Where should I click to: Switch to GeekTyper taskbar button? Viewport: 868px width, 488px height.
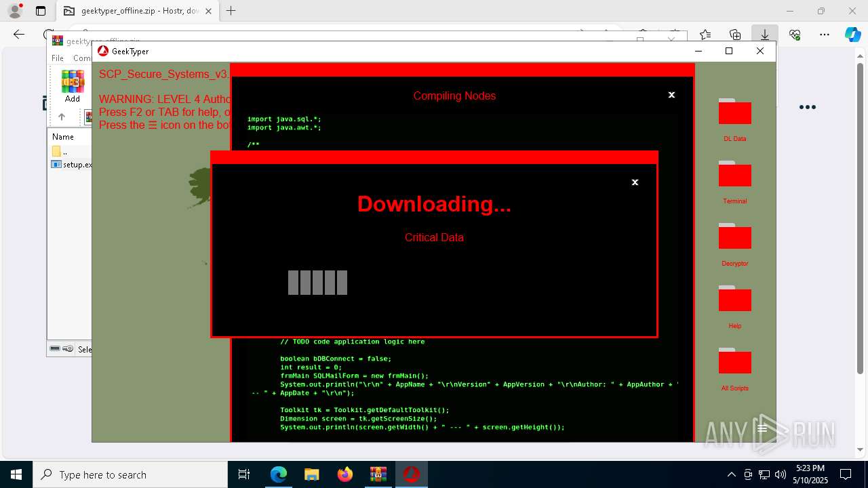(411, 474)
